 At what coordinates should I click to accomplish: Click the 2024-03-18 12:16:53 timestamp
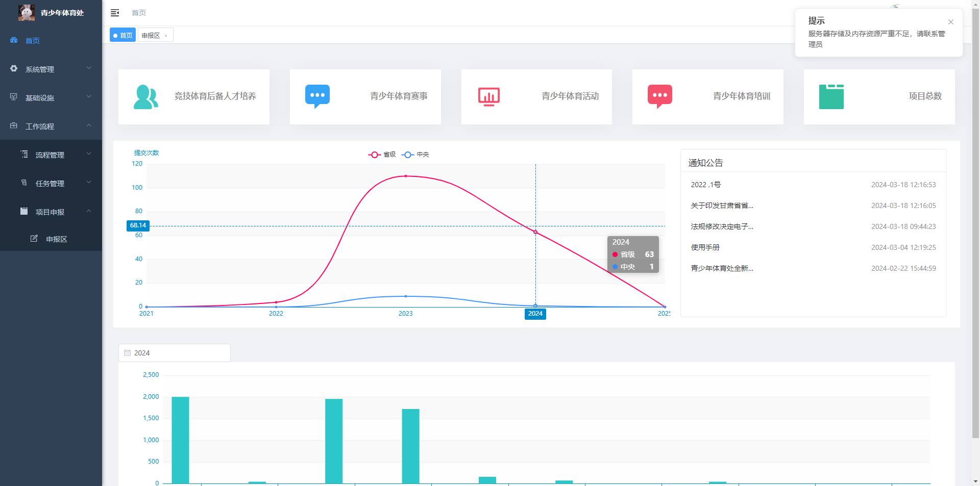click(x=903, y=185)
